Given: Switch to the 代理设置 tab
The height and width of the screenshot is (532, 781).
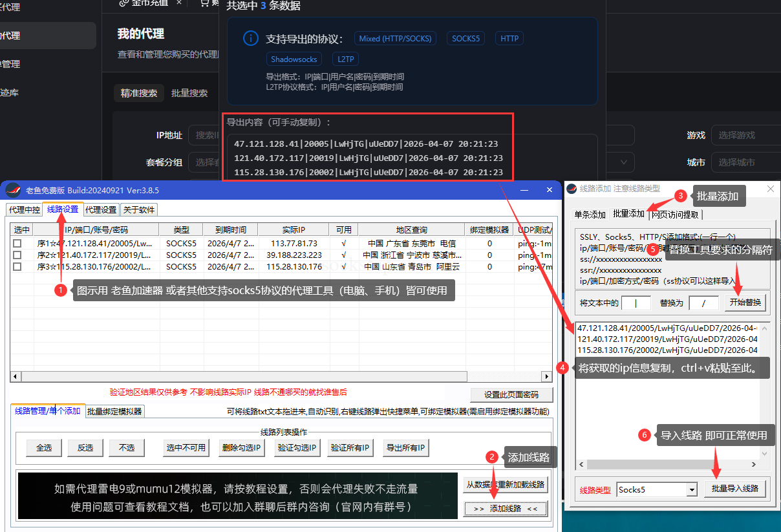Looking at the screenshot, I should click(x=101, y=209).
